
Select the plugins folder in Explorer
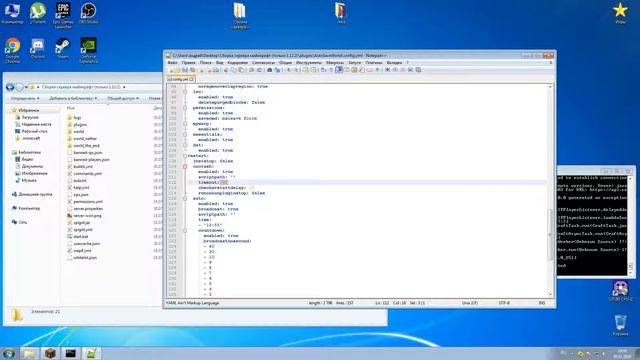pyautogui.click(x=77, y=124)
